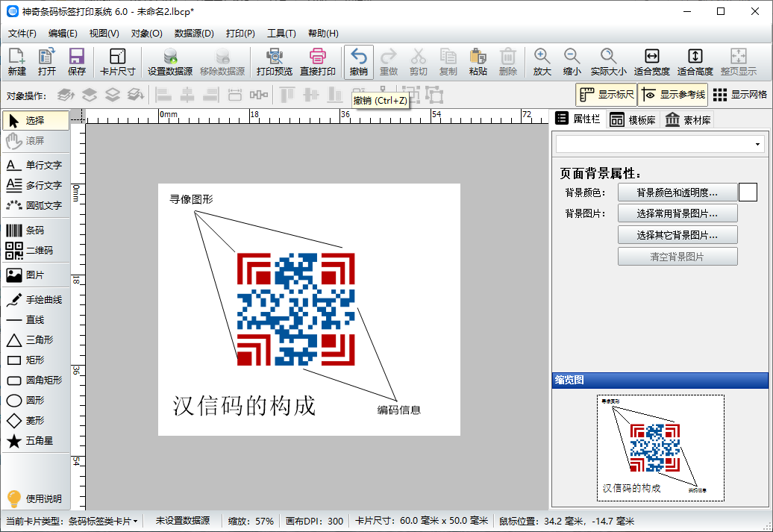Select the 三角形 triangle tool
The height and width of the screenshot is (532, 773).
coord(36,339)
